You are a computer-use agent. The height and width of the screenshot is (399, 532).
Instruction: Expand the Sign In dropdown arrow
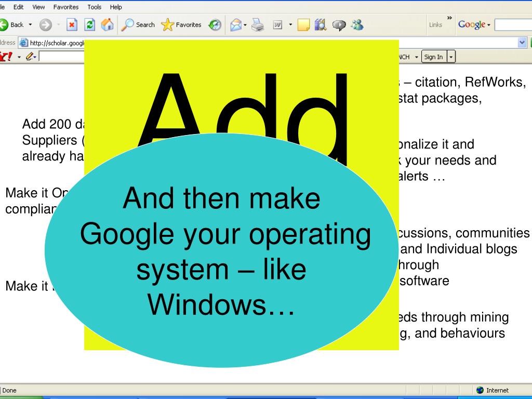click(x=451, y=57)
